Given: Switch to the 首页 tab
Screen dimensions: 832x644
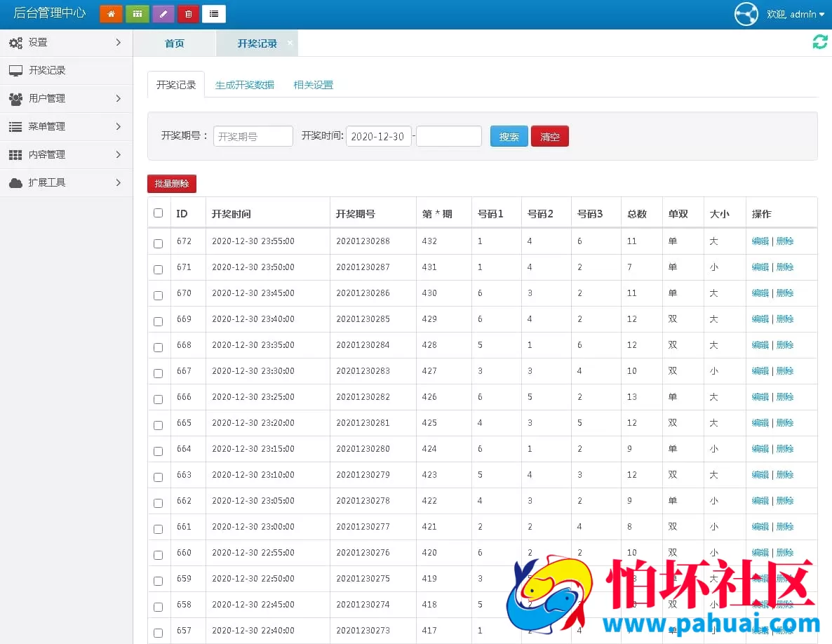Looking at the screenshot, I should 174,42.
